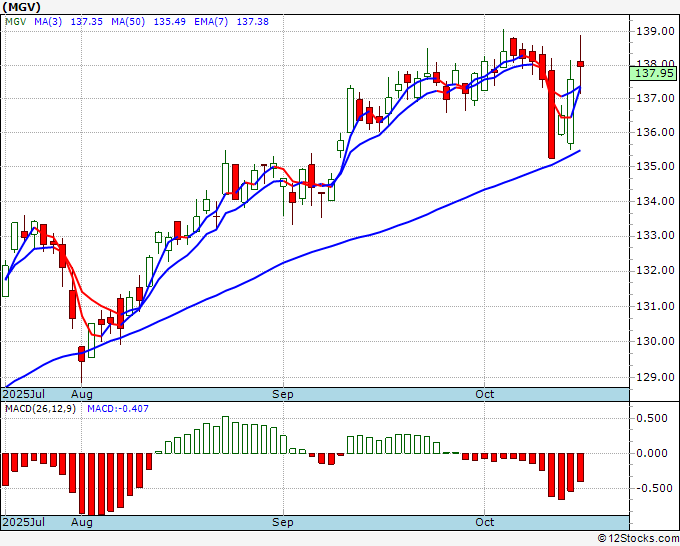Click the MACD(26,12,9) panel label
Viewport: 680px width, 546px height.
tap(40, 409)
